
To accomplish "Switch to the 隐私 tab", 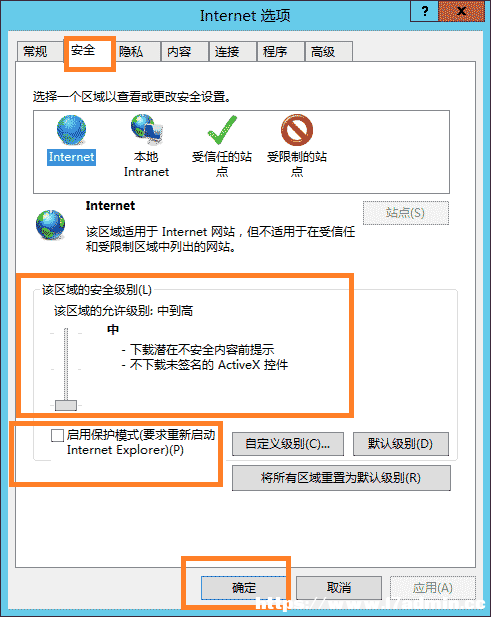I will (x=131, y=52).
